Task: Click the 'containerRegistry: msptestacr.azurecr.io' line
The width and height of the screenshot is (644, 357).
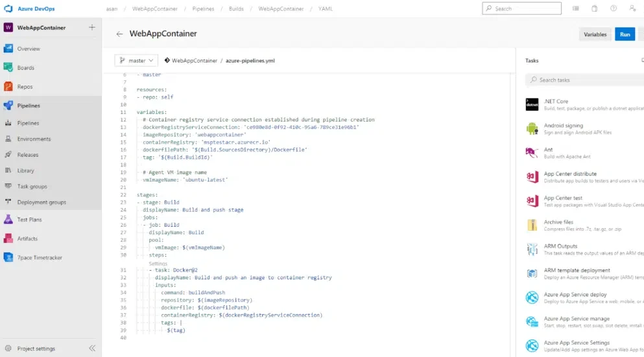Action: (x=207, y=142)
